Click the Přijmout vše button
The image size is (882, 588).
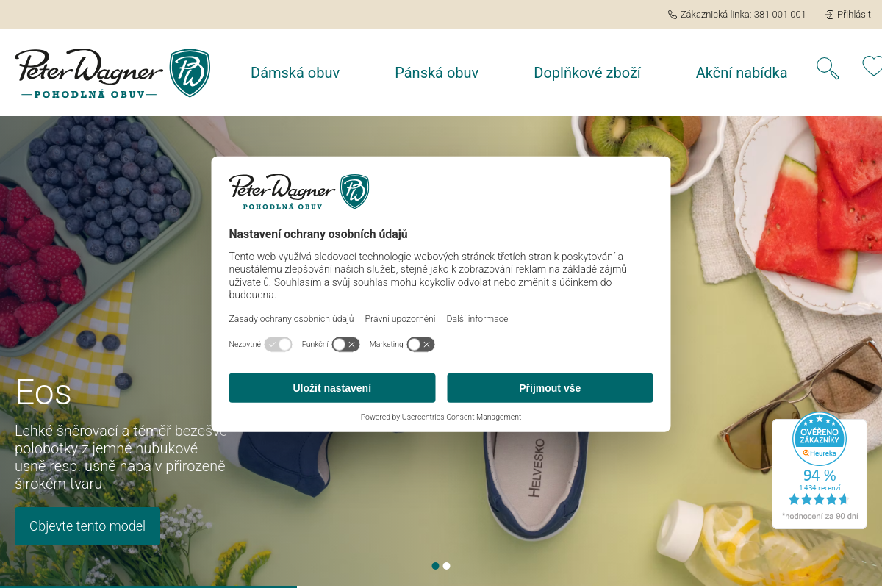pos(550,388)
